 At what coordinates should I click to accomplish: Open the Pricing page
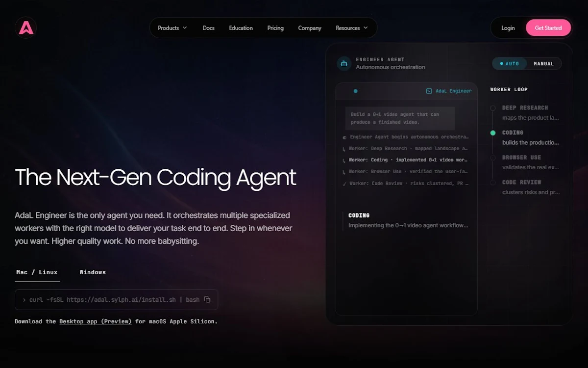[x=275, y=28]
